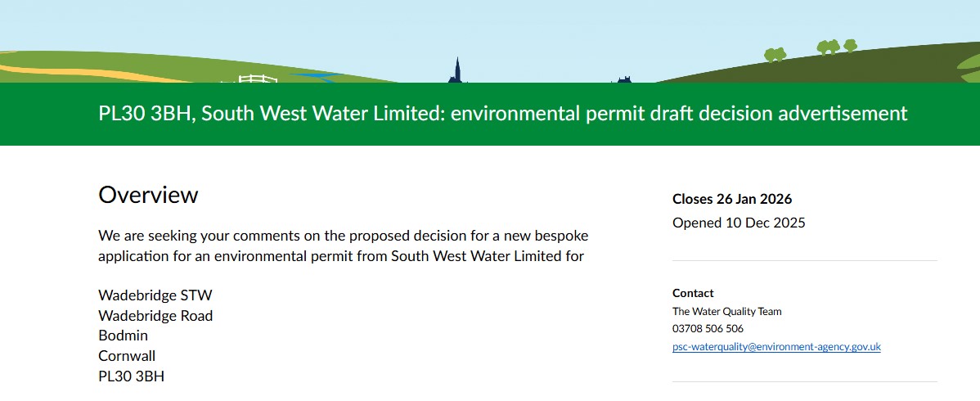Image resolution: width=980 pixels, height=401 pixels.
Task: Click the Overview heading
Action: (148, 195)
